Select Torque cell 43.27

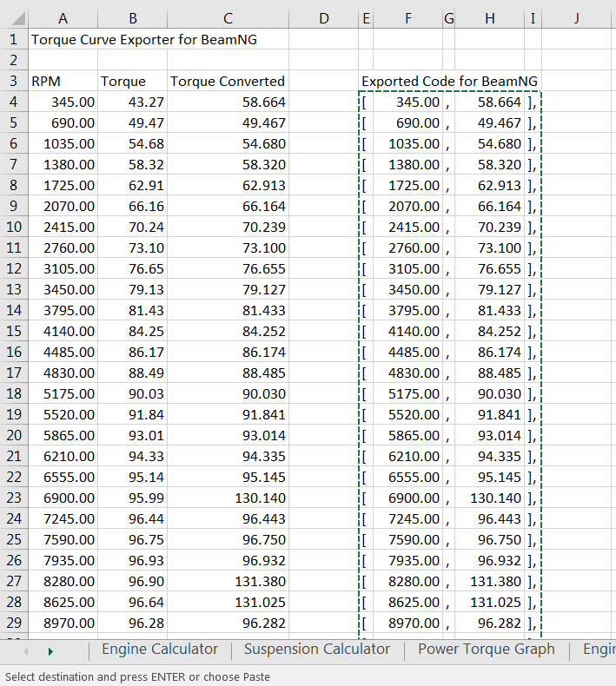(x=133, y=102)
